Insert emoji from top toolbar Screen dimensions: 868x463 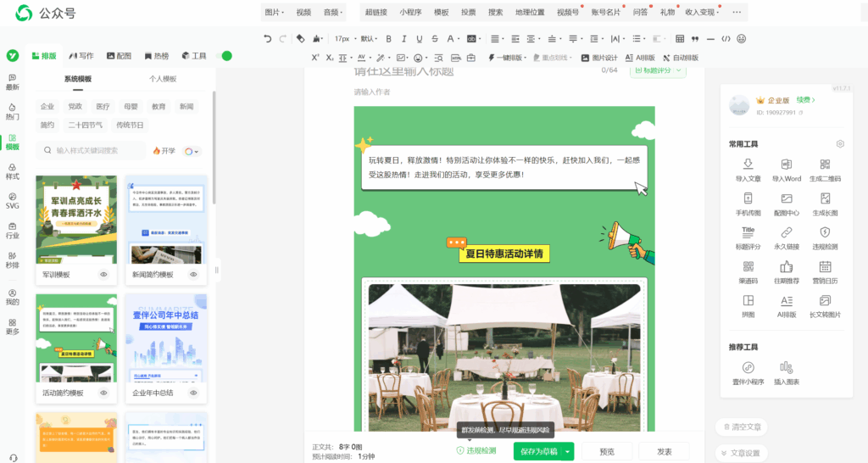tap(741, 39)
